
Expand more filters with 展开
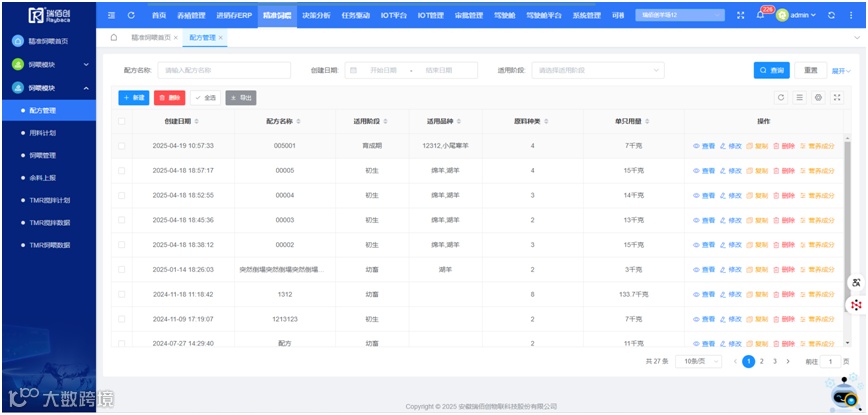pos(841,71)
